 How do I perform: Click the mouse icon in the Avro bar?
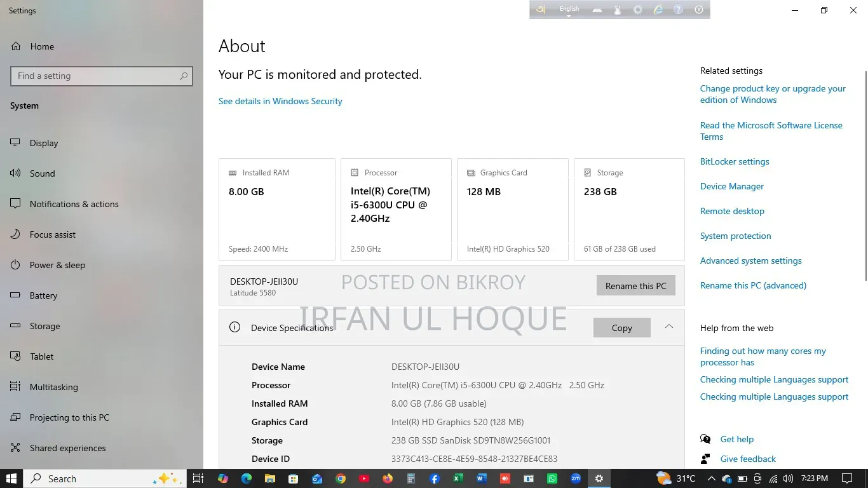[617, 10]
